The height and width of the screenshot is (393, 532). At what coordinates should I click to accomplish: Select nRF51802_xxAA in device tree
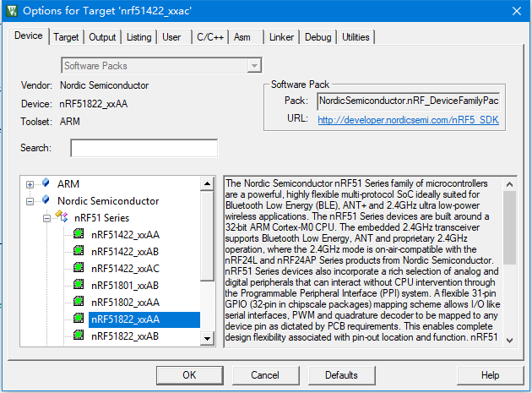click(x=125, y=303)
